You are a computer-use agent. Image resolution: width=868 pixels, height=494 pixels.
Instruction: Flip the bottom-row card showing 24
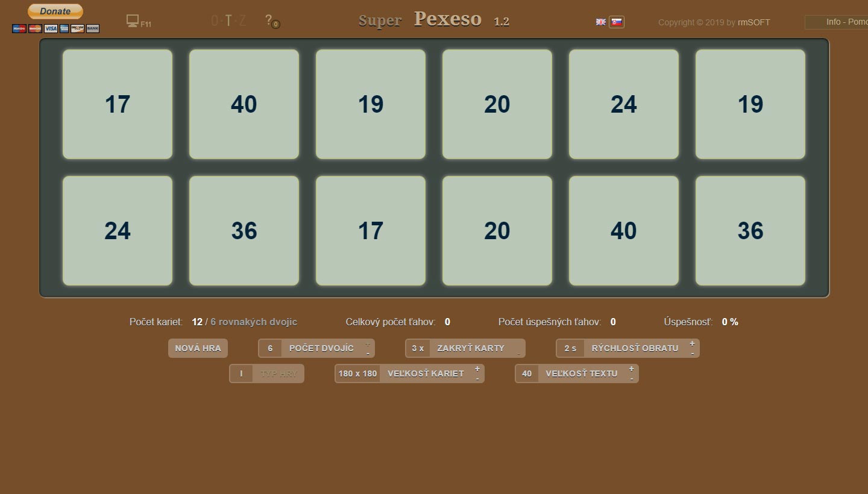118,231
